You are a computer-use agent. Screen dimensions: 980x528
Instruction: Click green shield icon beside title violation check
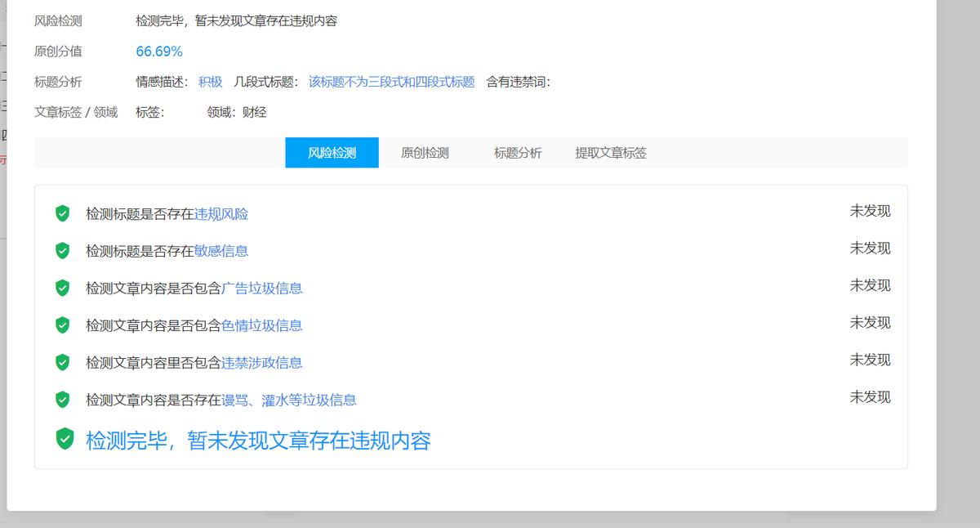tap(62, 213)
